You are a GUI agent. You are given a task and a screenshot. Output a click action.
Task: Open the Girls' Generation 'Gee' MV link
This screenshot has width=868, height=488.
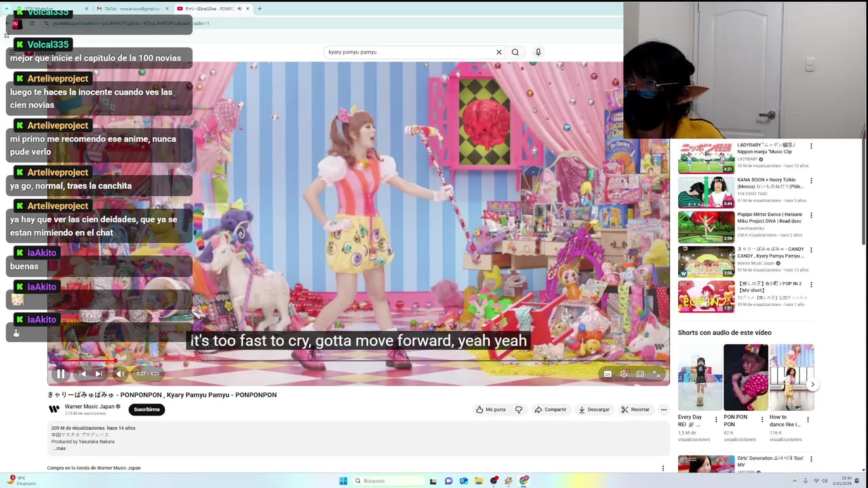770,462
